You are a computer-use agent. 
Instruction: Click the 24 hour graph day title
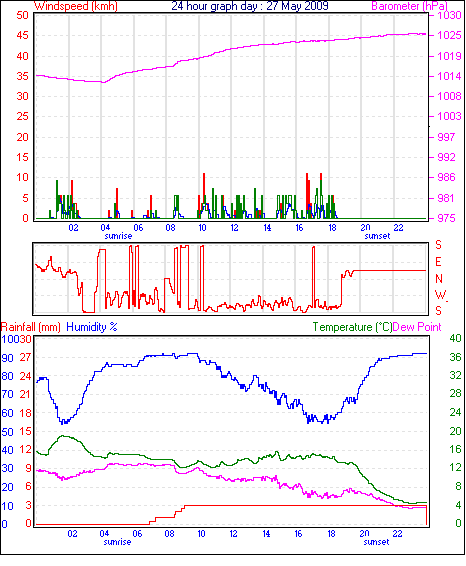[250, 6]
